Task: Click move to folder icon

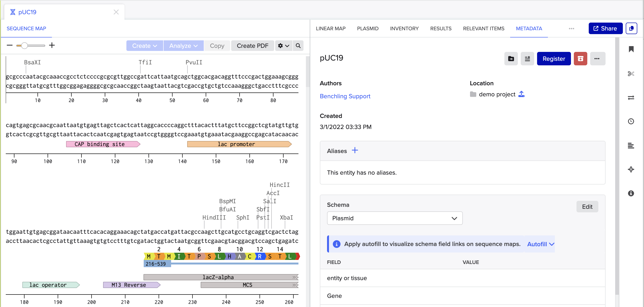Action: pyautogui.click(x=511, y=59)
